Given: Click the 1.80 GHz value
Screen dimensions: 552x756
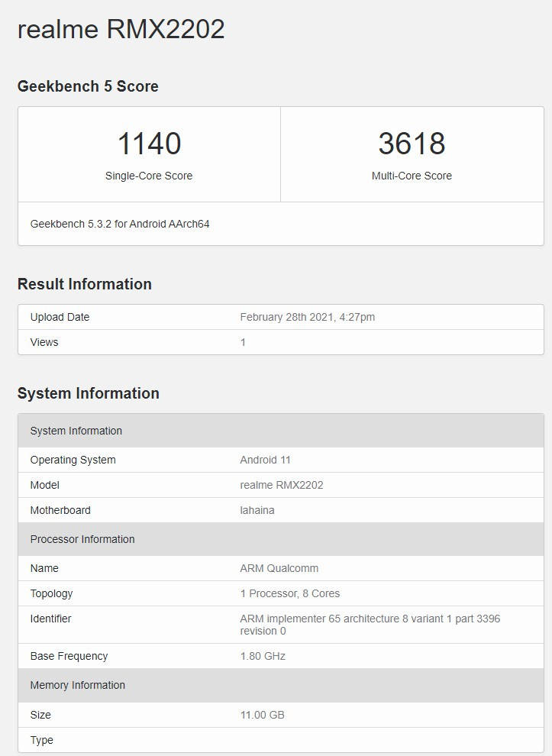Looking at the screenshot, I should [263, 656].
